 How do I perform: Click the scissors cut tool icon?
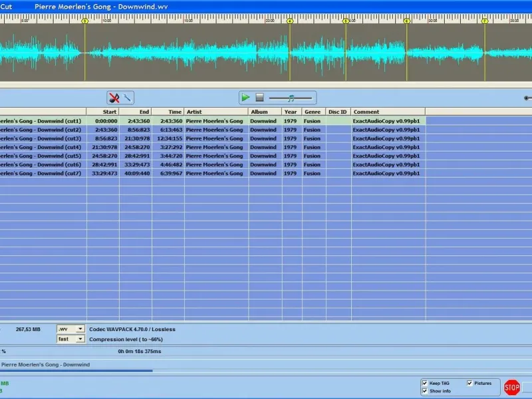(114, 98)
